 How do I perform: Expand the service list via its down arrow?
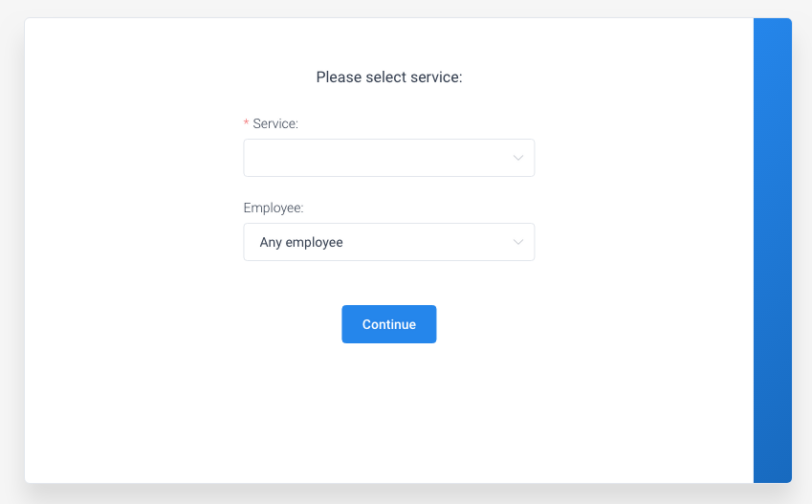pos(517,158)
